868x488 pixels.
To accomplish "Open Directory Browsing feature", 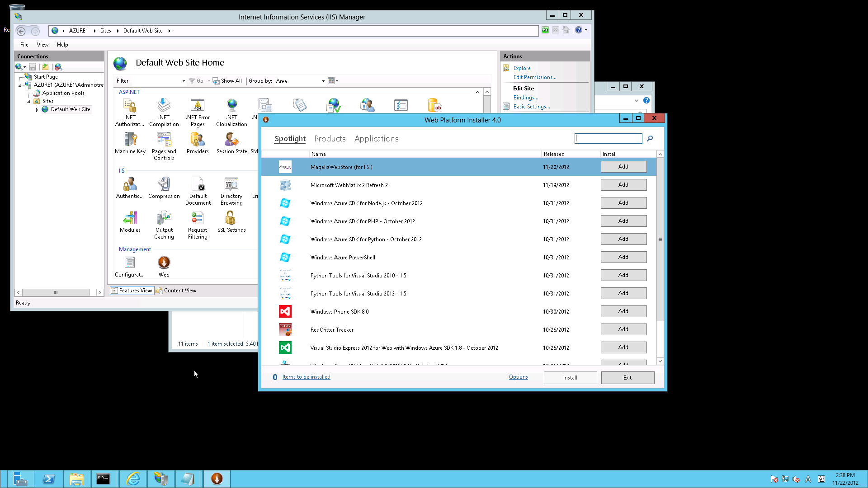I will pos(231,191).
